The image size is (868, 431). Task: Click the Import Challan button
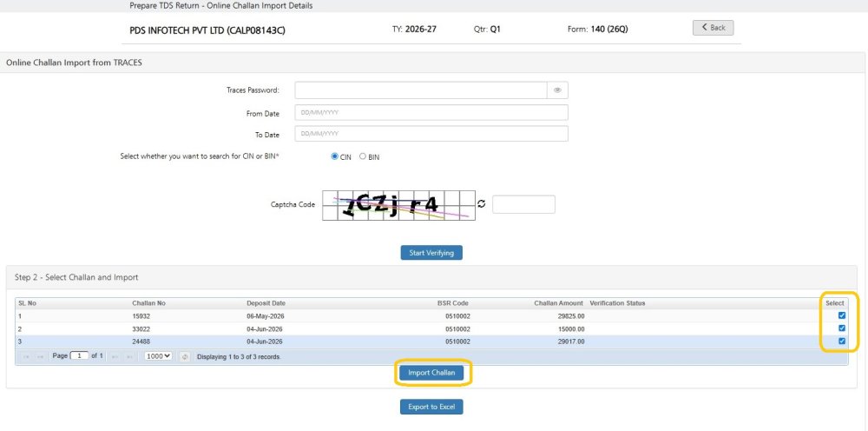coord(431,373)
